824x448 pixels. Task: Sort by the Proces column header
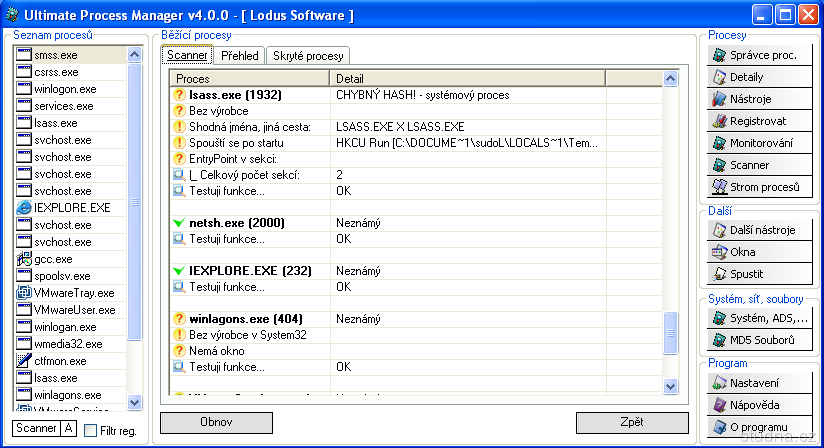(x=250, y=79)
